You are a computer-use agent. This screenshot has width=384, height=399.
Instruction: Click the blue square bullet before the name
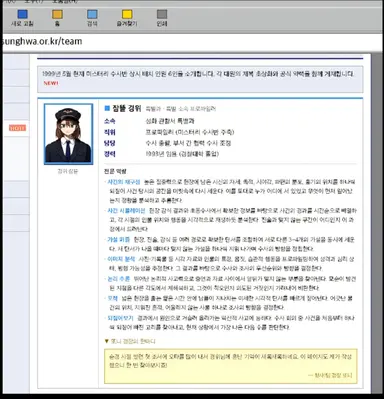(107, 108)
